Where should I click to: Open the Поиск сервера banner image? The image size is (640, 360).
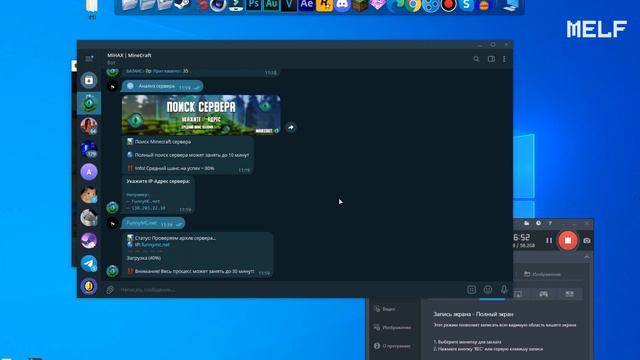click(201, 115)
